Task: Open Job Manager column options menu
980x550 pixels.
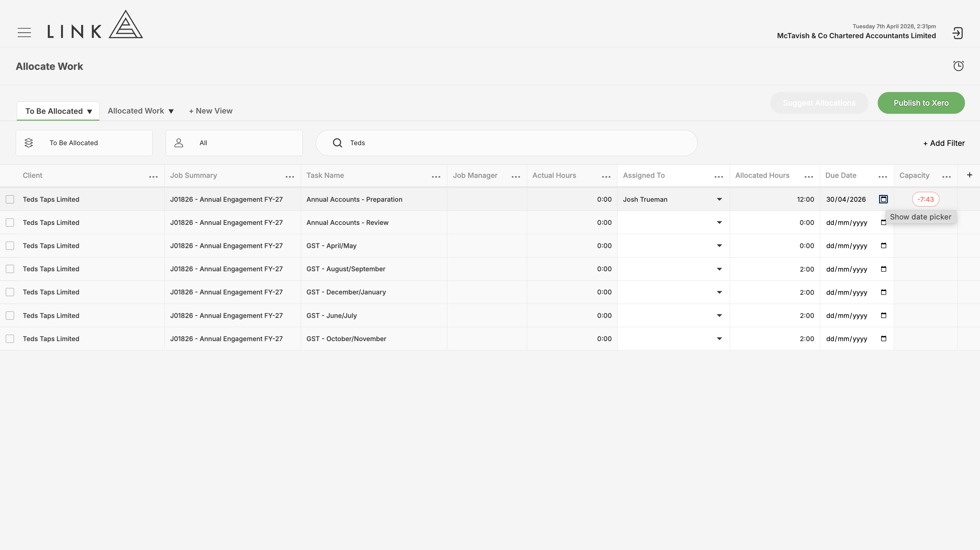Action: (x=516, y=177)
